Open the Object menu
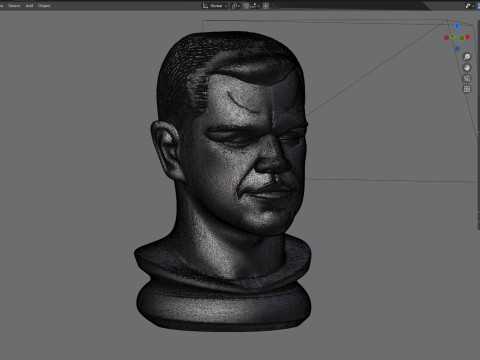Viewport: 480px width, 360px height. pyautogui.click(x=44, y=6)
